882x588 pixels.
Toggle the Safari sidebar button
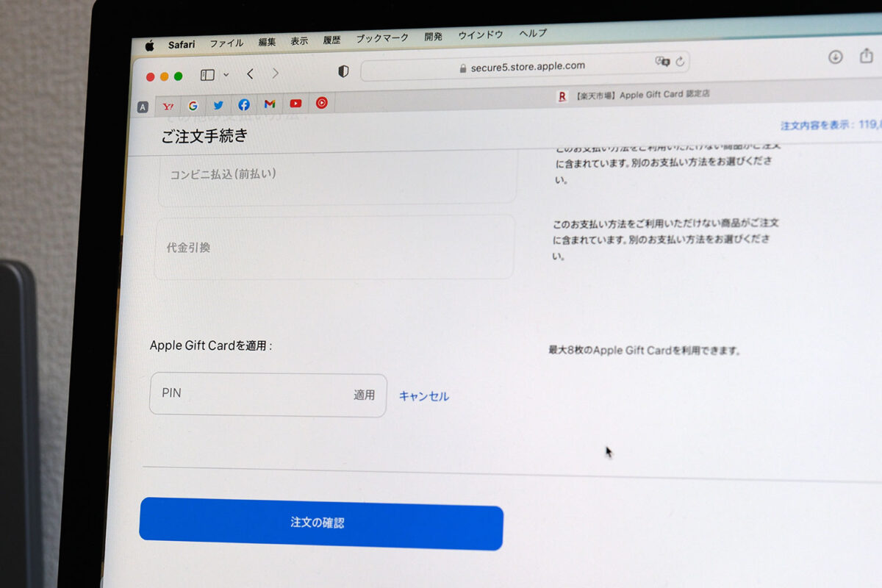[x=207, y=75]
